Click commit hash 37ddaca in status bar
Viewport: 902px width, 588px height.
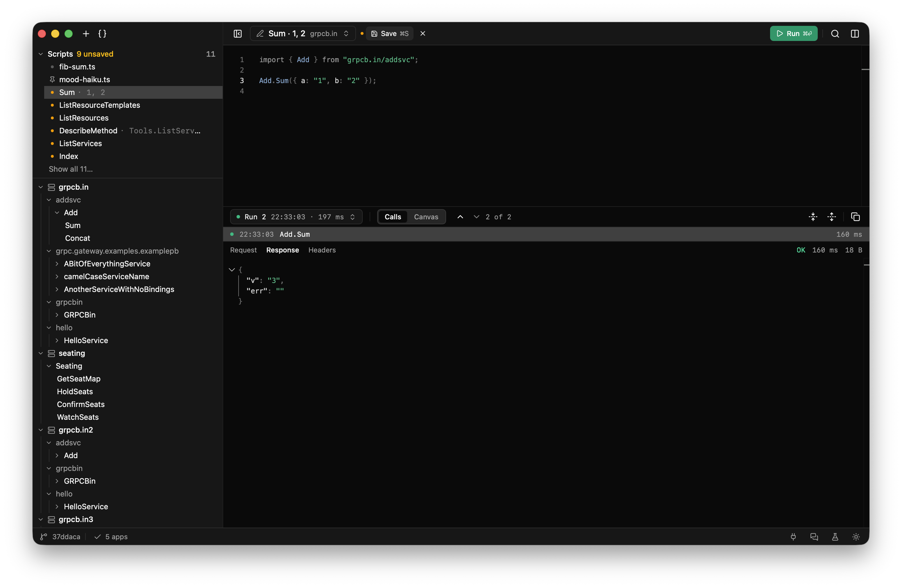click(66, 537)
